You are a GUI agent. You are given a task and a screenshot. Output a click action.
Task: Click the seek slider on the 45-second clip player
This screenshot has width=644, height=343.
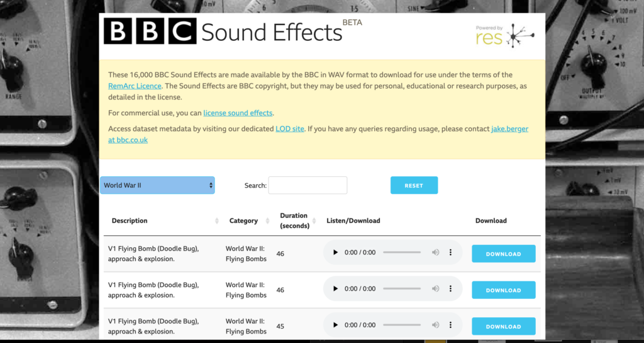[x=402, y=325]
